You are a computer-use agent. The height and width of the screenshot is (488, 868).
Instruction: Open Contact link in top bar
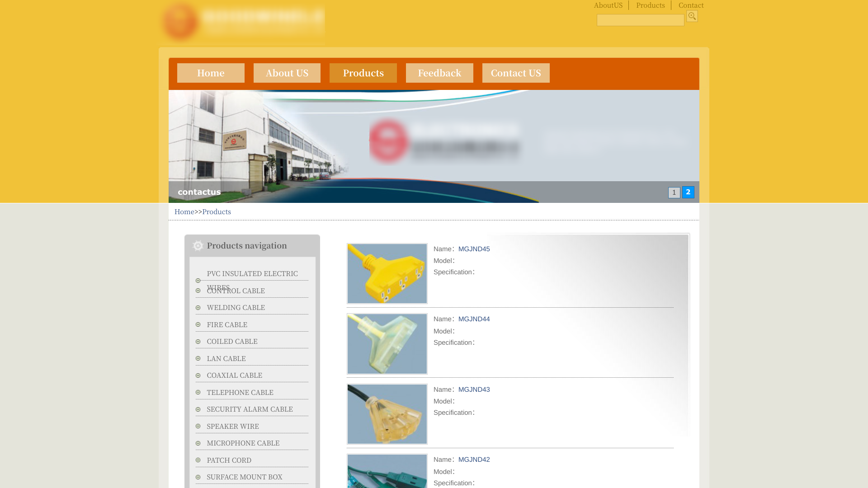coord(691,5)
